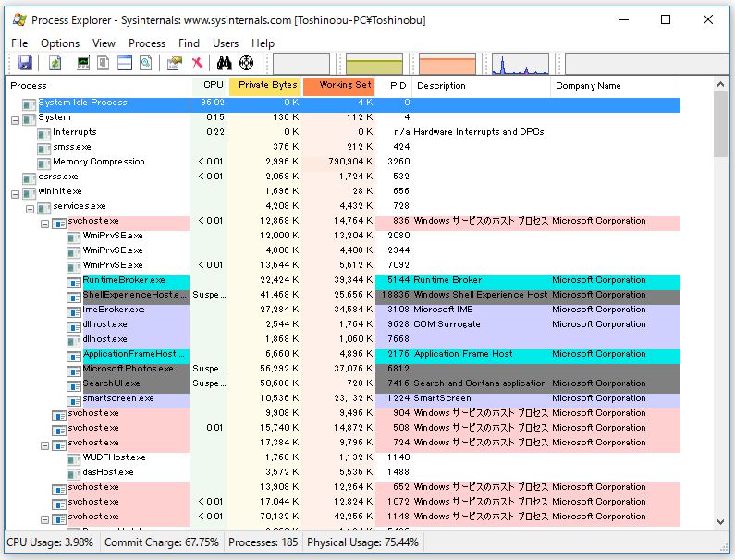The width and height of the screenshot is (735, 560).
Task: Click the CPU usage mini graph
Action: point(301,64)
